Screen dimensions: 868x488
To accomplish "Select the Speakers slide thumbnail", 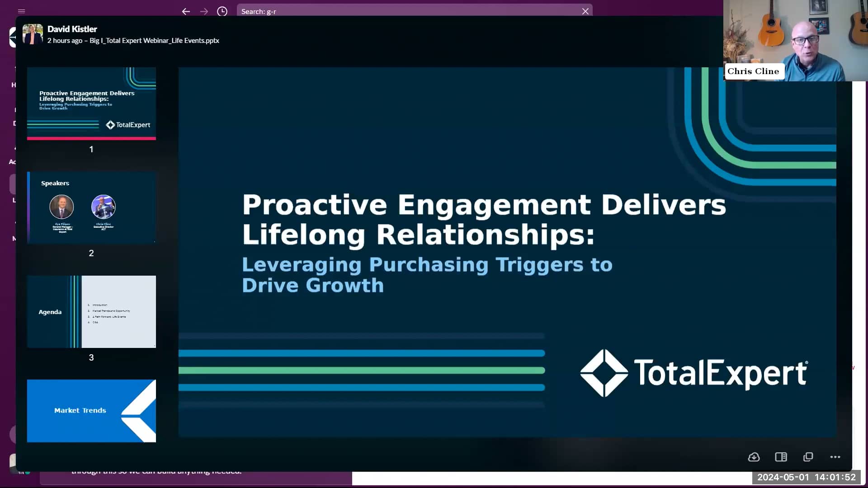I will [x=91, y=207].
